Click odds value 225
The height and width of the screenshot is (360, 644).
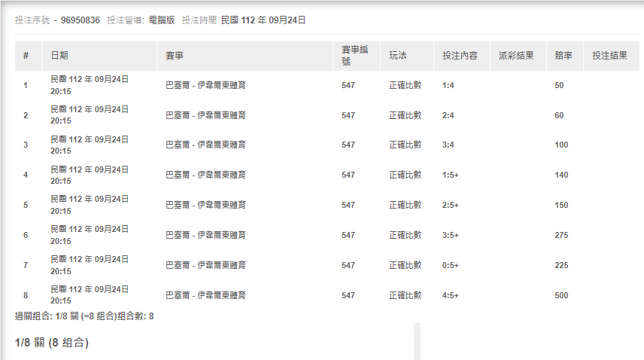point(561,265)
